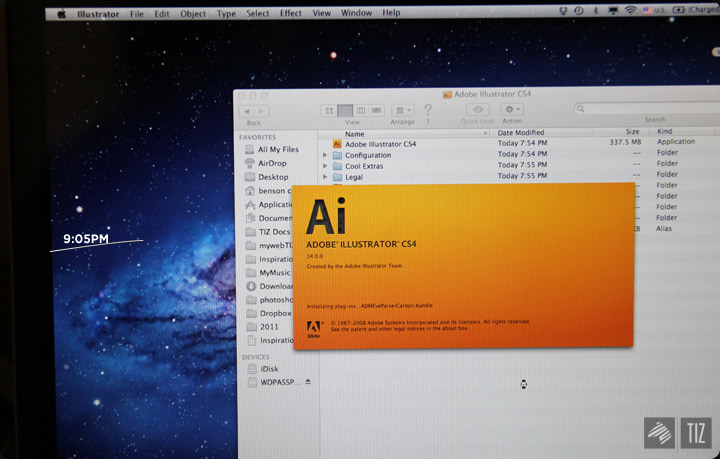Sort by Date Modified column header

tap(521, 133)
